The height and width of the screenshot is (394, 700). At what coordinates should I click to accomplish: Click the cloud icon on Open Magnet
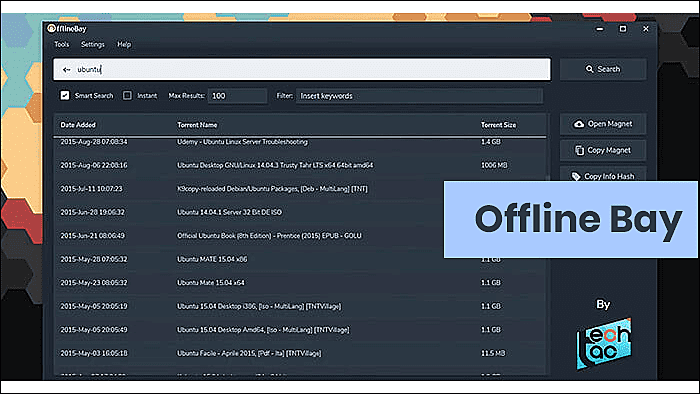pyautogui.click(x=579, y=124)
